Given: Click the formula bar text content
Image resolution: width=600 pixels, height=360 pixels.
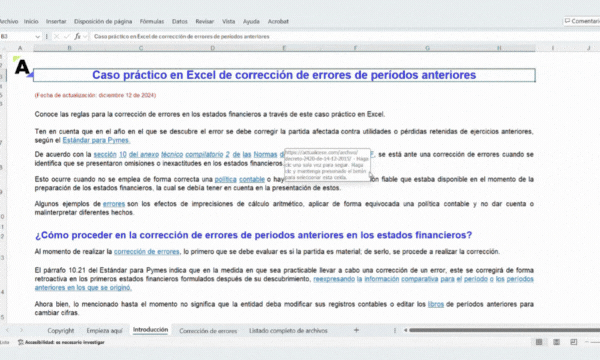Looking at the screenshot, I should point(182,36).
